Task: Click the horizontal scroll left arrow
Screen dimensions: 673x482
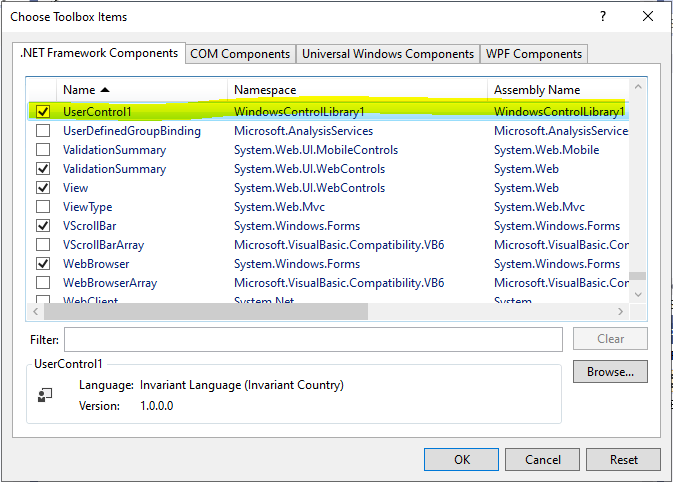Action: pyautogui.click(x=36, y=312)
